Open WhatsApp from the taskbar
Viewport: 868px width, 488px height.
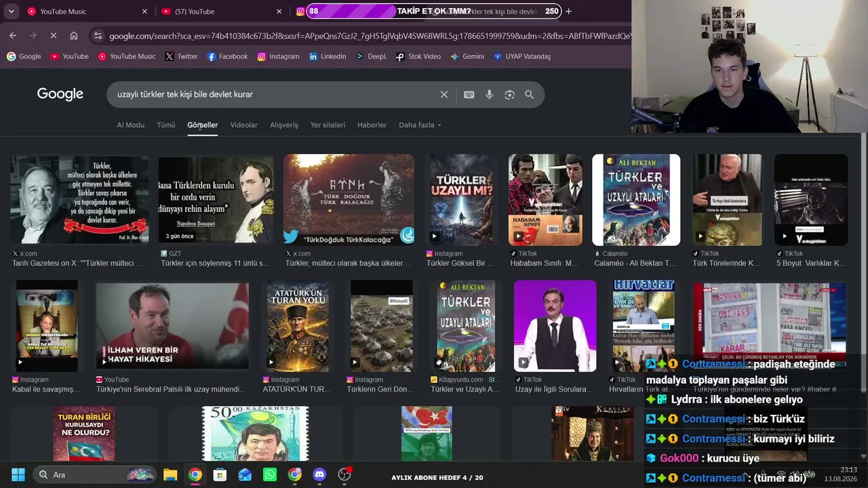pyautogui.click(x=270, y=474)
